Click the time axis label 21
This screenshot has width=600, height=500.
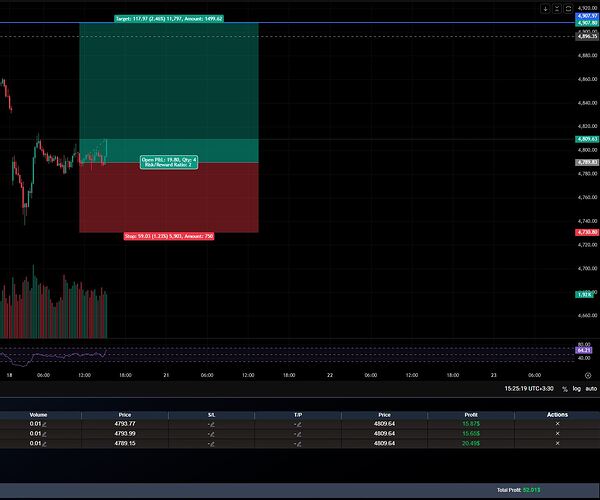pyautogui.click(x=166, y=375)
